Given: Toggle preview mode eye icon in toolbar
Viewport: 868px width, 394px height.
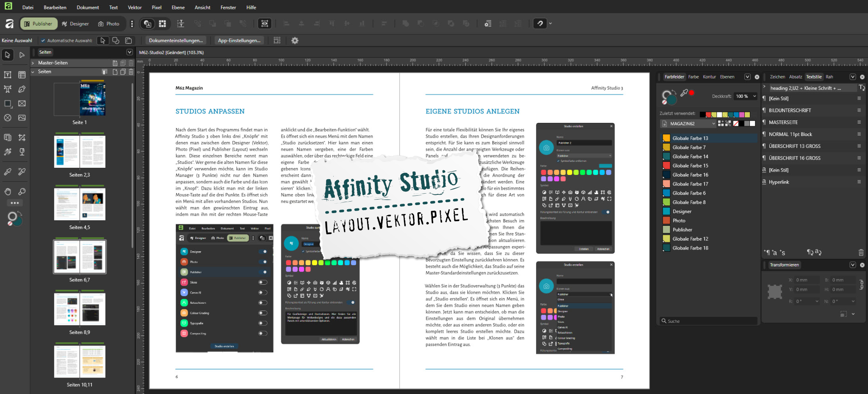Looking at the screenshot, I should click(265, 24).
